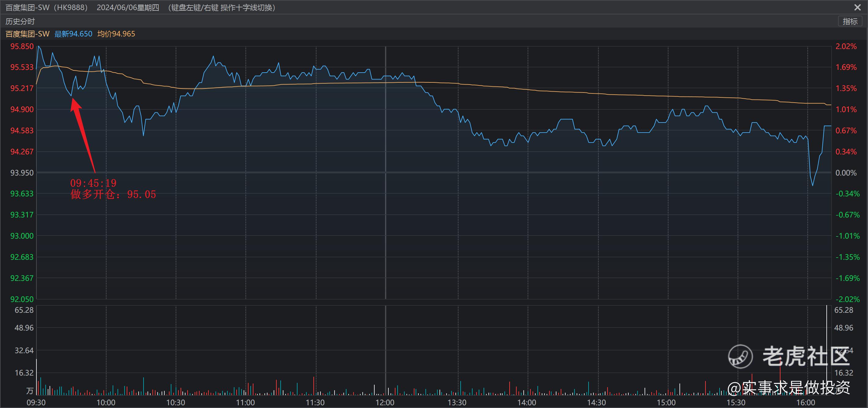This screenshot has width=868, height=408.
Task: Click the 0.00% percentage axis label
Action: point(846,173)
